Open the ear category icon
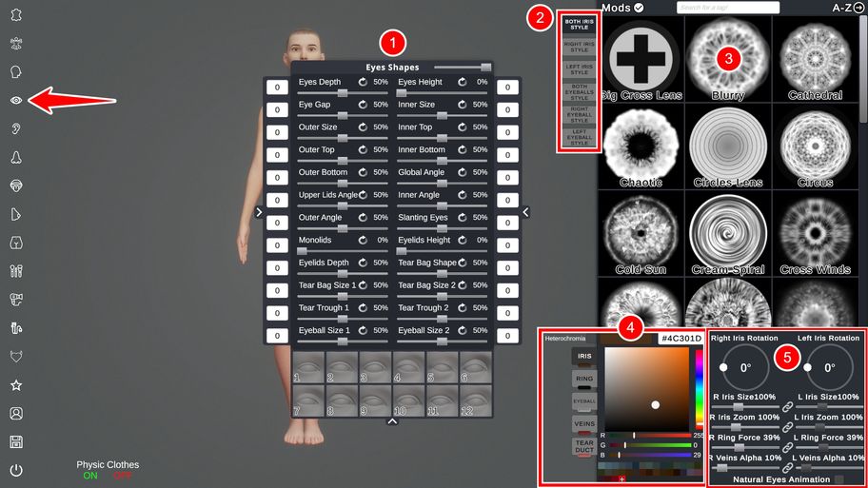Viewport: 868px width, 488px height. pyautogui.click(x=16, y=129)
